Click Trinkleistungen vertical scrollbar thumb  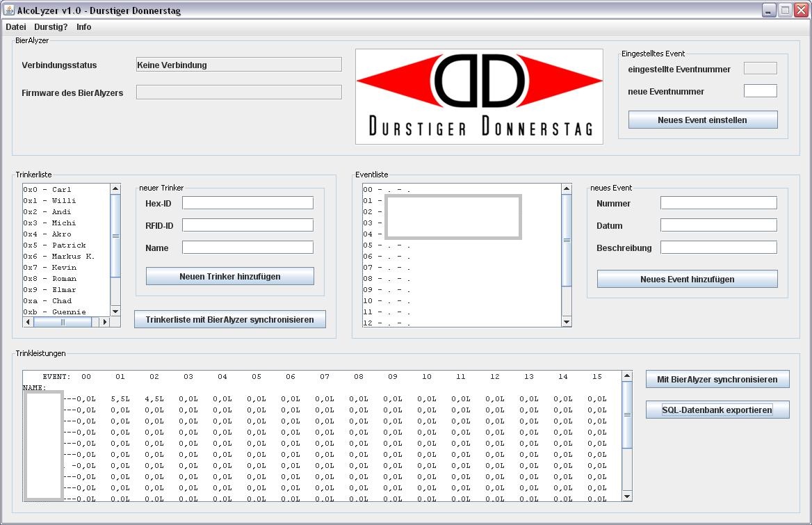pos(627,414)
